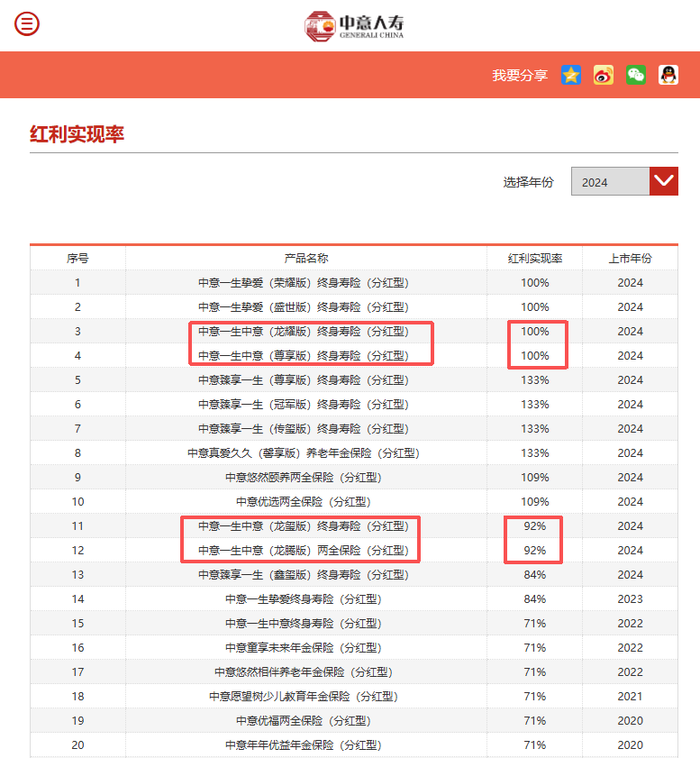Click the 我要分享 share label
This screenshot has height=758, width=700.
pos(520,75)
